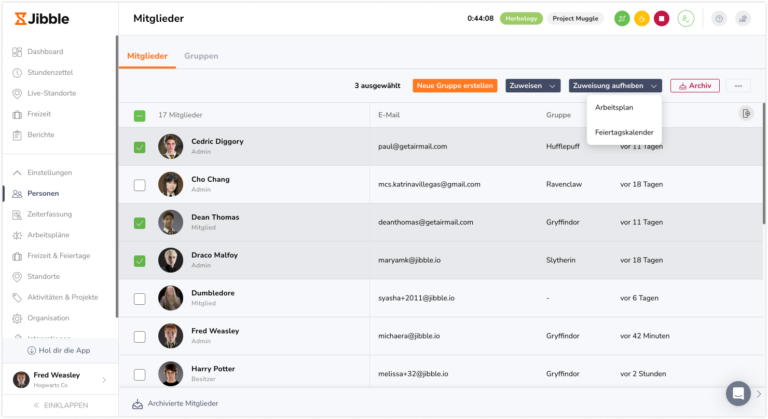Image resolution: width=768 pixels, height=419 pixels.
Task: Open the help question mark icon
Action: (x=719, y=19)
